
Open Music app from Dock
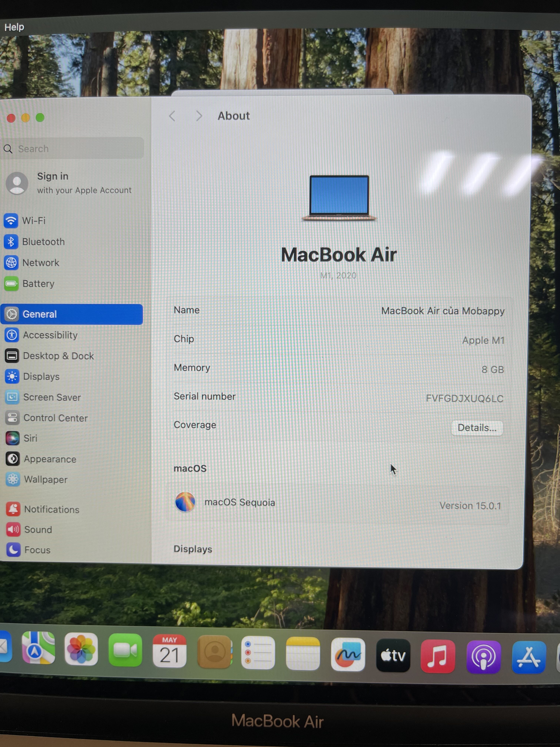438,656
